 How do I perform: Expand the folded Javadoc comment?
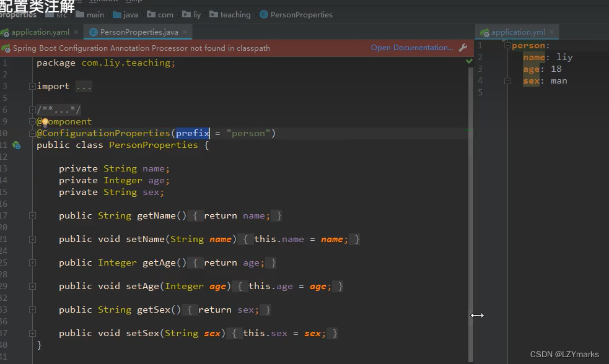pos(33,110)
